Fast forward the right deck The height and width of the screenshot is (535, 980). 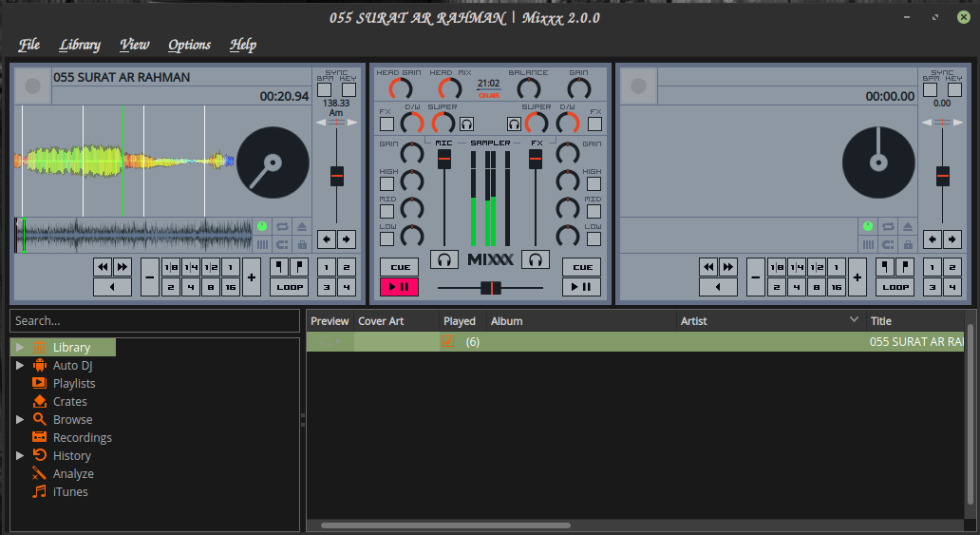pyautogui.click(x=728, y=267)
